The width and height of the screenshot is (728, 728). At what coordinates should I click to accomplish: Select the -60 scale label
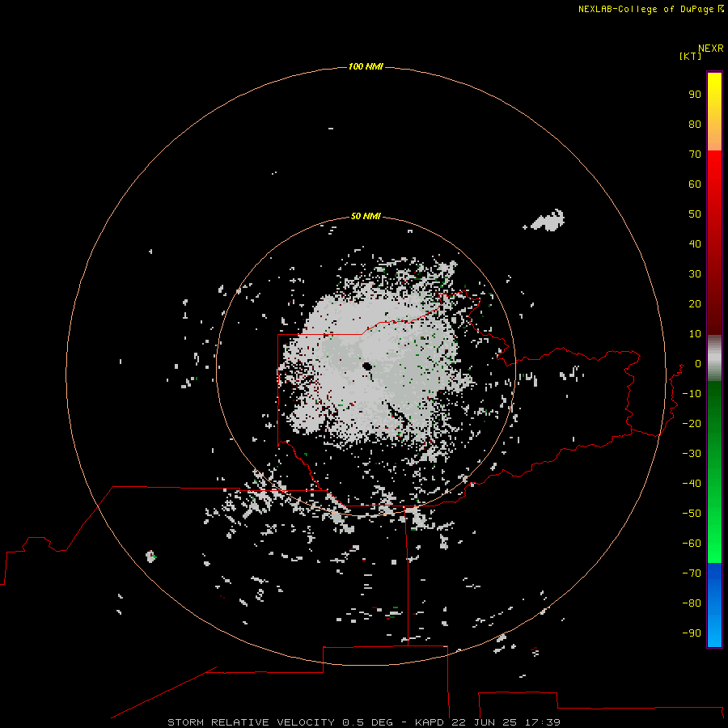click(692, 544)
